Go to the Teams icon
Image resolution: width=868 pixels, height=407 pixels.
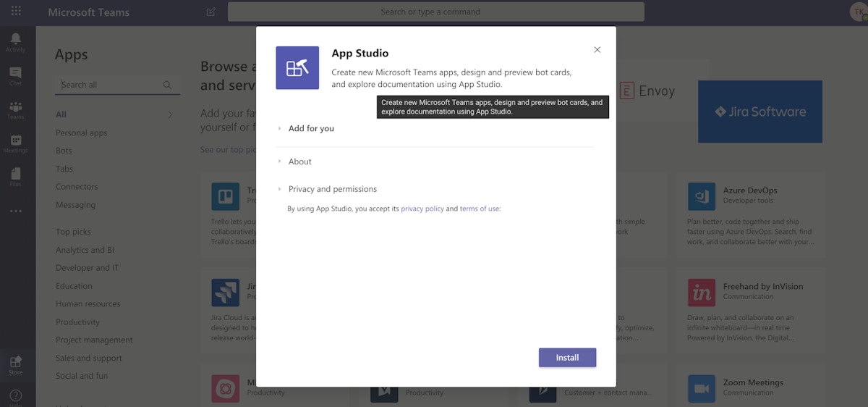[16, 107]
